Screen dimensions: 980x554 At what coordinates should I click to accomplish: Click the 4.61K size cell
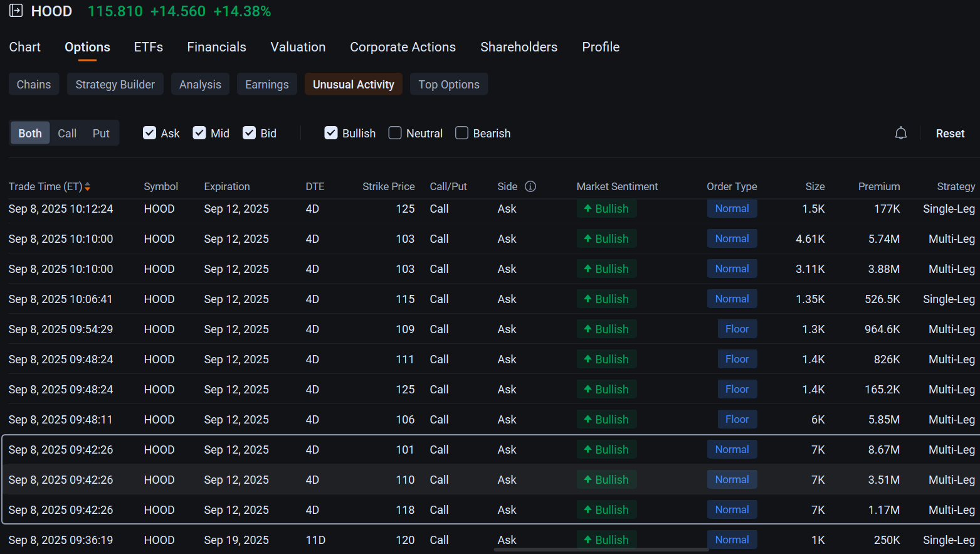tap(810, 239)
